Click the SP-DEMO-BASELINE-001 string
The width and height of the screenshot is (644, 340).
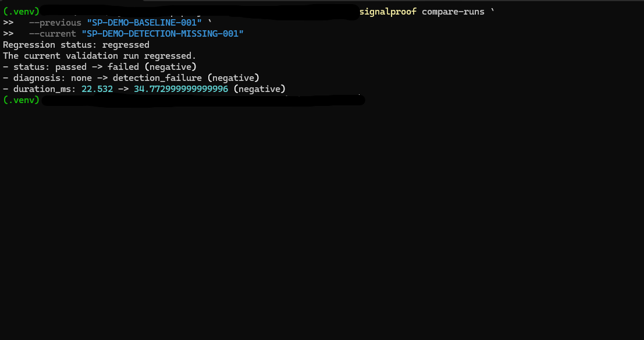[x=144, y=23]
